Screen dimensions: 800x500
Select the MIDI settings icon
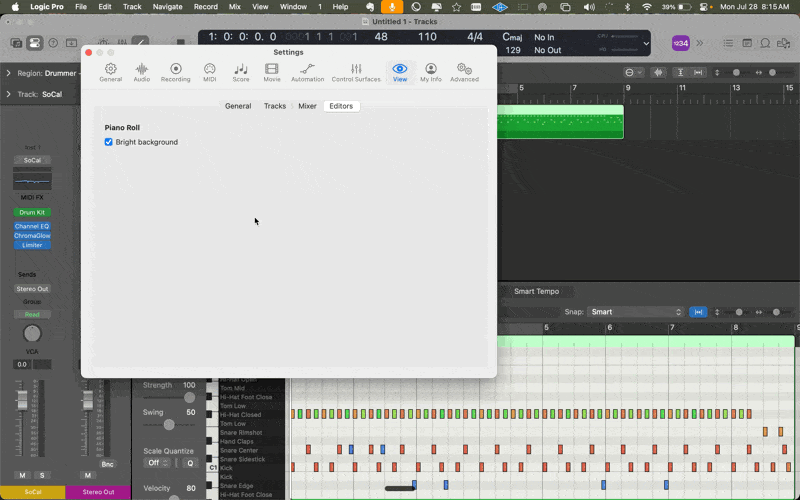tap(209, 72)
